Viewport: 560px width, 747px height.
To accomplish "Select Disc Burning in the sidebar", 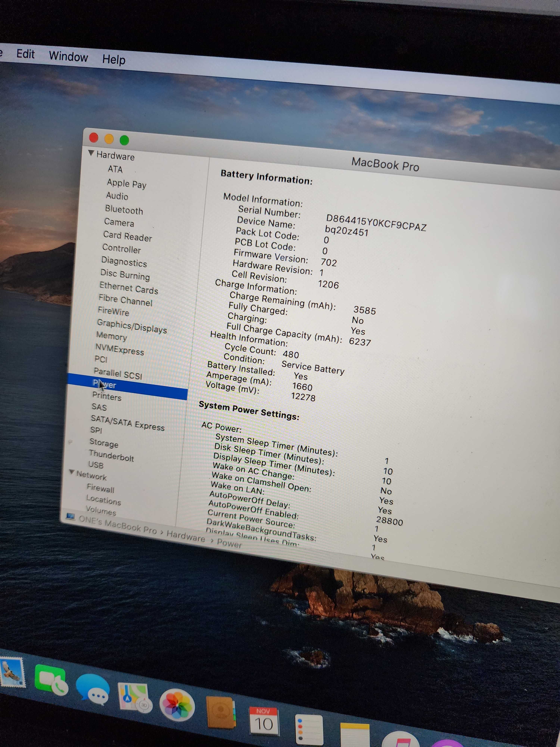I will [x=125, y=275].
